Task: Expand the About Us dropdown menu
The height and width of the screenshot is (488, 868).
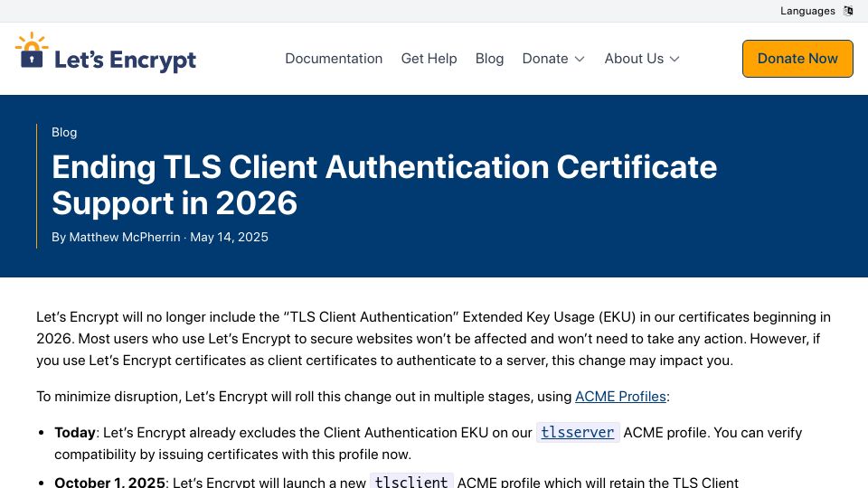Action: pyautogui.click(x=642, y=59)
